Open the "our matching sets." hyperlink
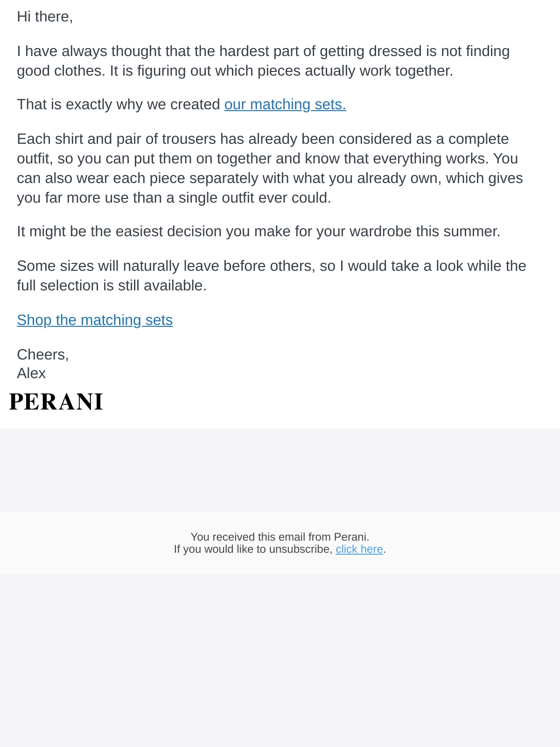The width and height of the screenshot is (560, 747). pos(285,104)
